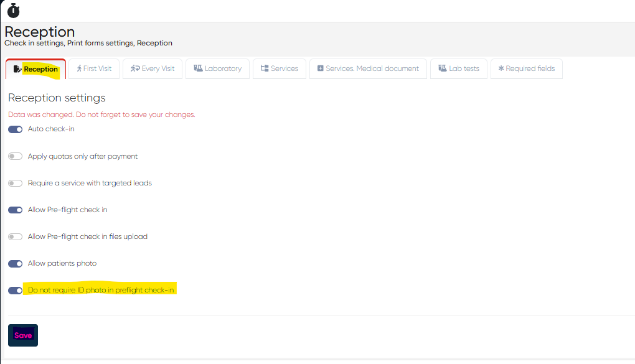The height and width of the screenshot is (364, 635).
Task: Click the flask icon on Laboratory tab
Action: coord(198,68)
